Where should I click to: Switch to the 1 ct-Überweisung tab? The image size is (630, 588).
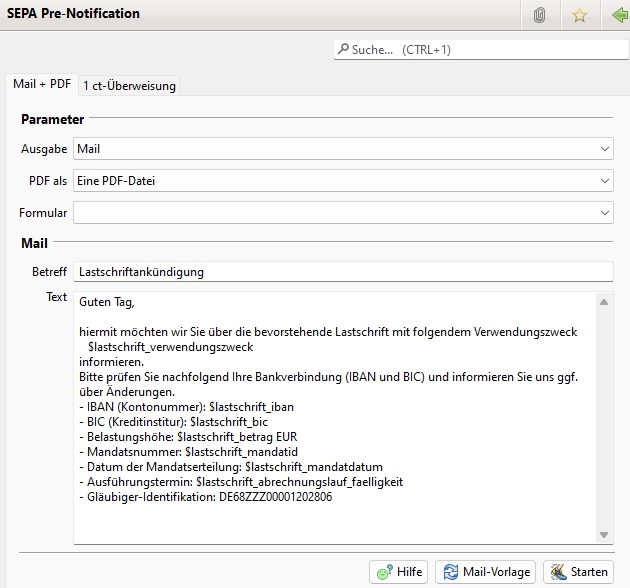pos(129,86)
